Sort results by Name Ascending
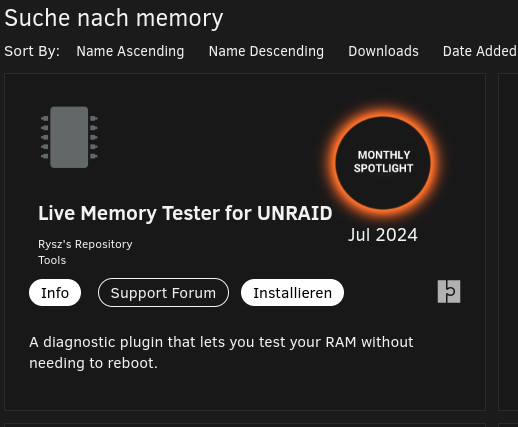Image resolution: width=518 pixels, height=427 pixels. point(130,51)
